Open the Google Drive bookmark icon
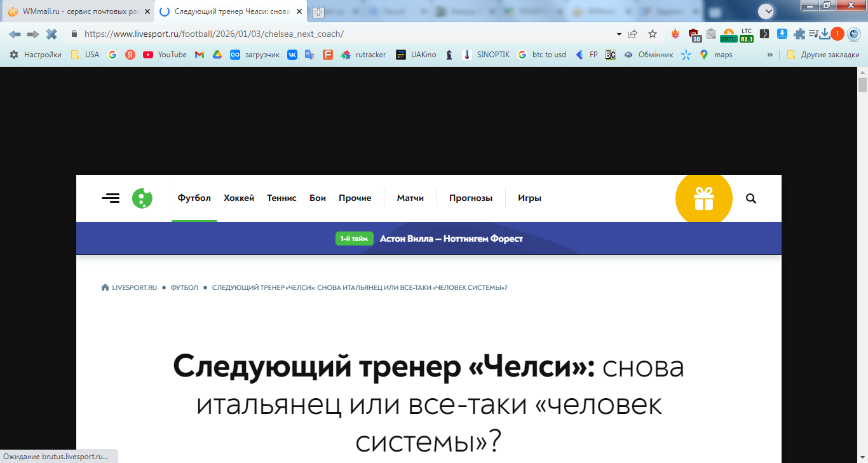 point(217,55)
